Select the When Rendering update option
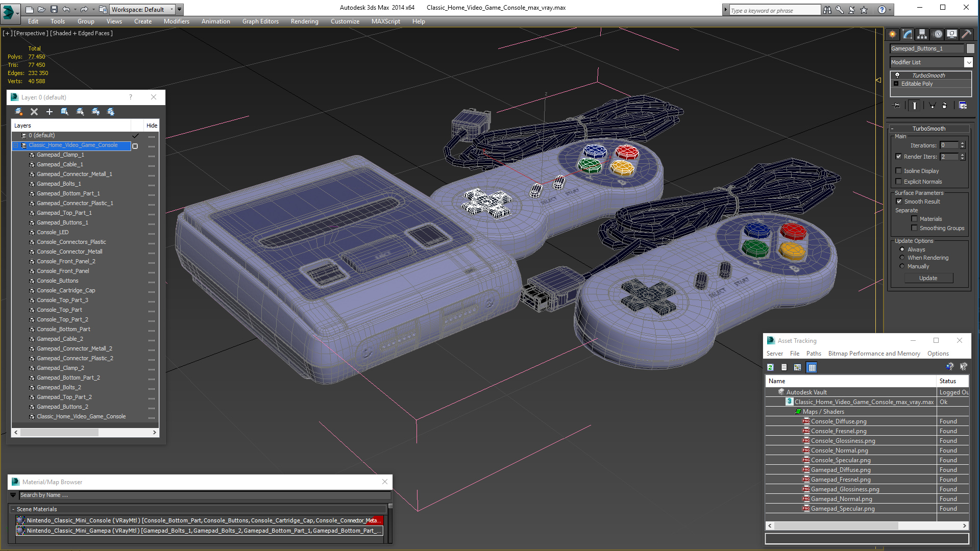This screenshot has width=980, height=551. (x=902, y=258)
